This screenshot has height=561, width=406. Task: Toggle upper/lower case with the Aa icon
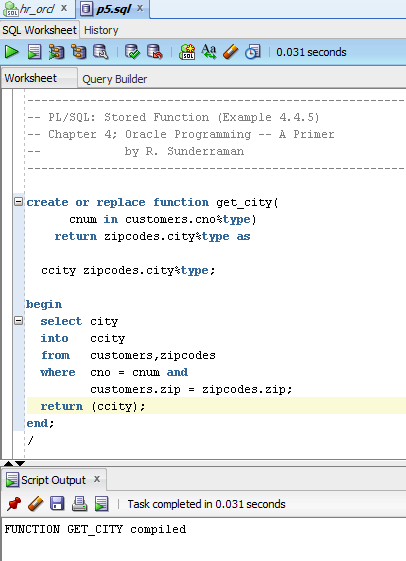[x=209, y=52]
